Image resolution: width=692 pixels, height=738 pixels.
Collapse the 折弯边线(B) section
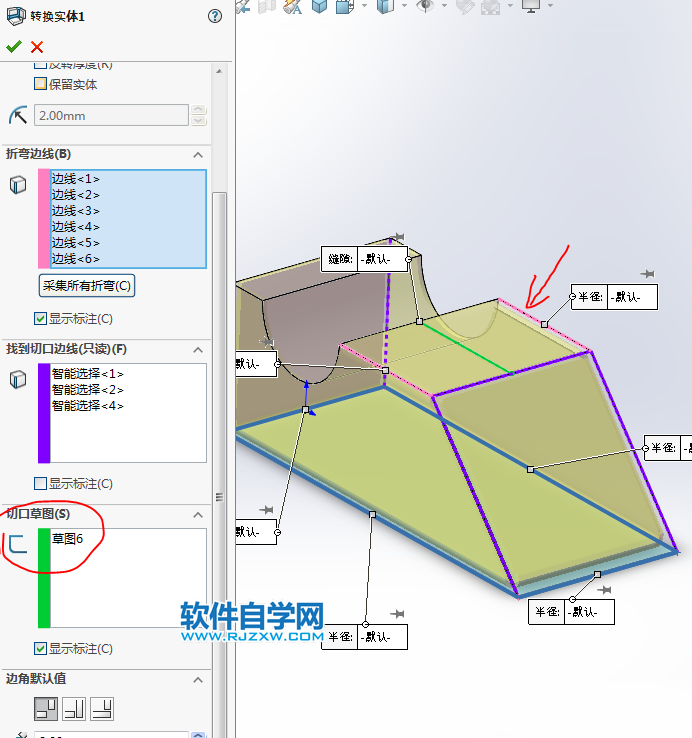click(x=198, y=154)
